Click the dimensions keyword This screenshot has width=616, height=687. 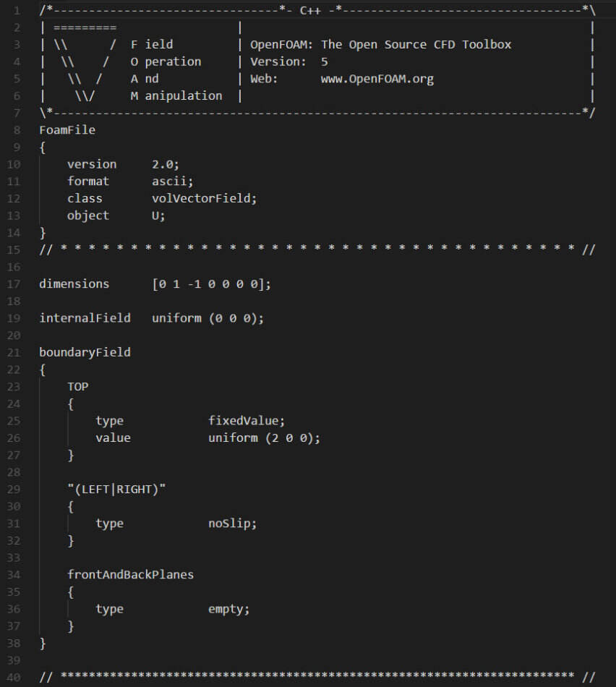[x=74, y=284]
